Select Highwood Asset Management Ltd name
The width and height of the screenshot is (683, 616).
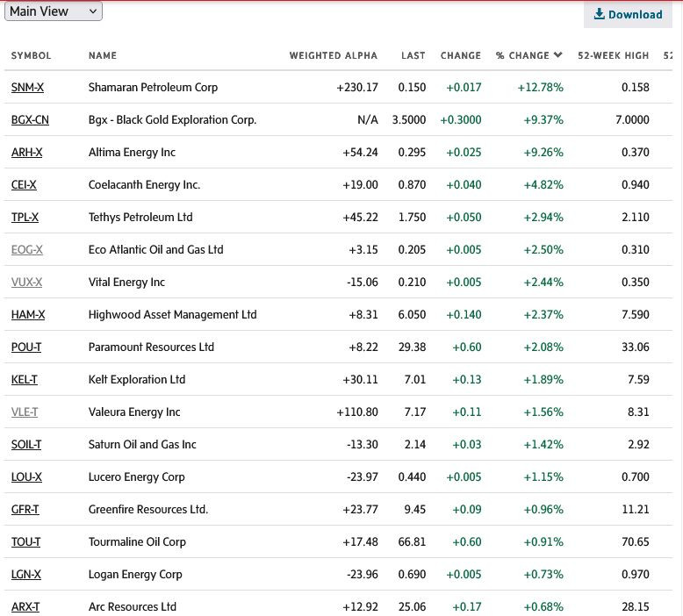click(x=172, y=315)
